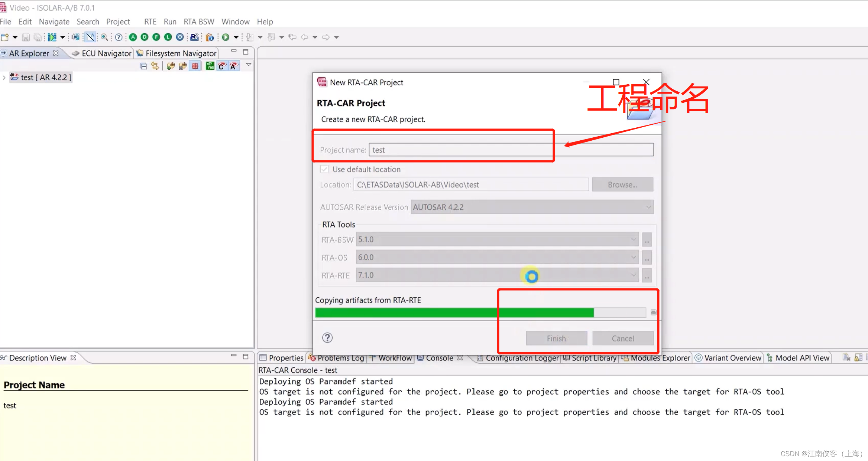868x461 pixels.
Task: Open the RTE menu in the menu bar
Action: click(150, 22)
